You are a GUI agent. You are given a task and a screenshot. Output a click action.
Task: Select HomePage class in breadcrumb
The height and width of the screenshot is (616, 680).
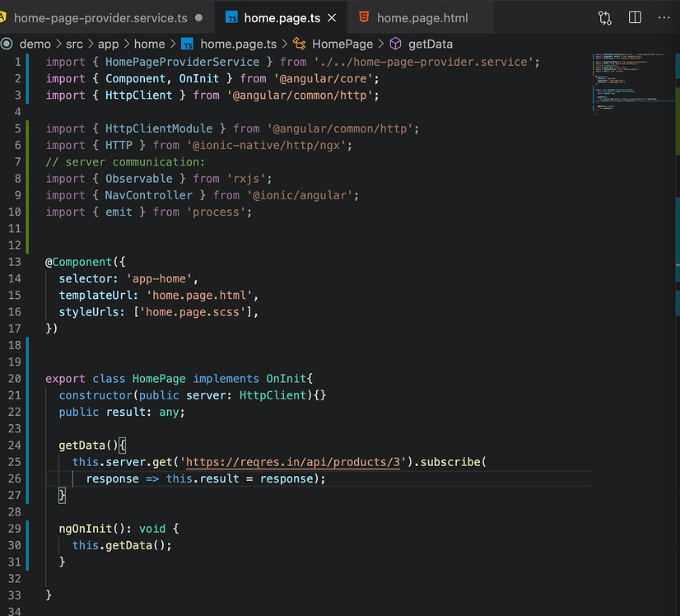tap(342, 44)
